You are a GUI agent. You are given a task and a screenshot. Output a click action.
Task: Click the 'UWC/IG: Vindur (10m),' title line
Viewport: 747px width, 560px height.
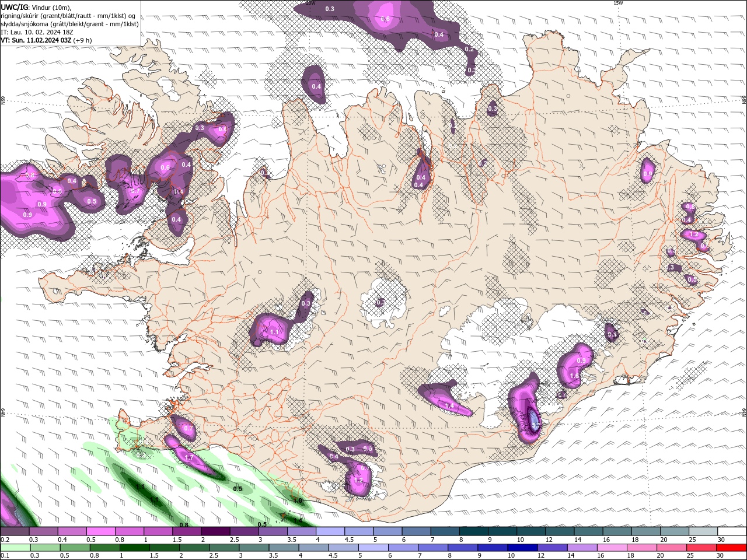pos(36,7)
